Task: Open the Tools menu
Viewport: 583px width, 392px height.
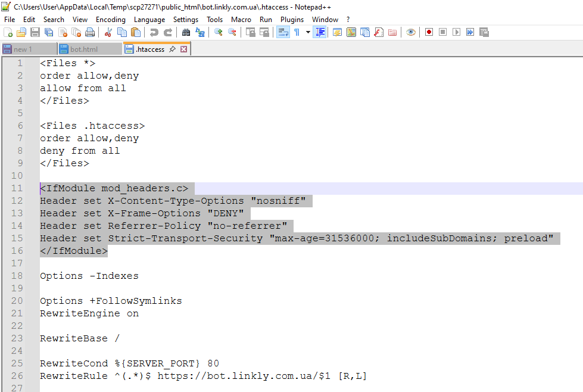Action: click(214, 19)
